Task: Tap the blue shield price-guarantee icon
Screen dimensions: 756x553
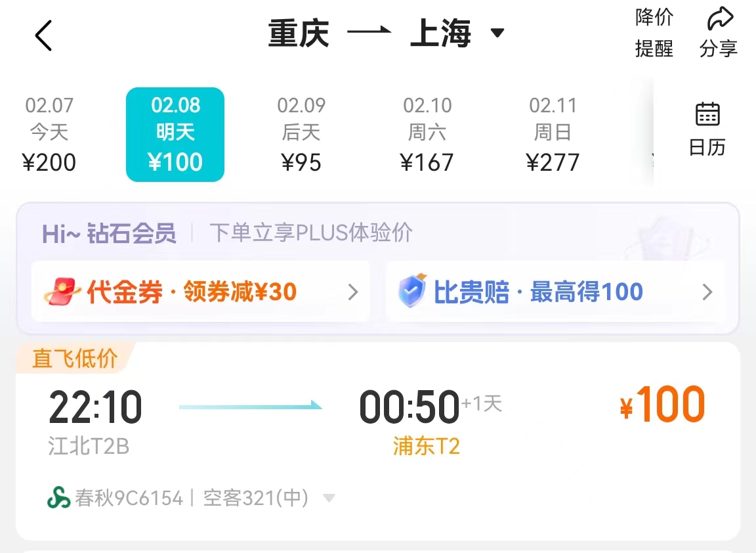Action: [413, 292]
